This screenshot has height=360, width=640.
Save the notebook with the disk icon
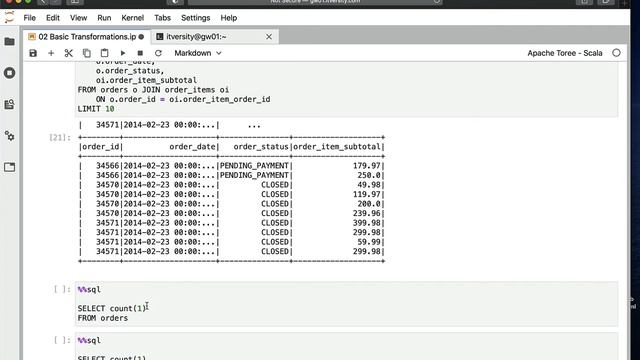point(33,53)
